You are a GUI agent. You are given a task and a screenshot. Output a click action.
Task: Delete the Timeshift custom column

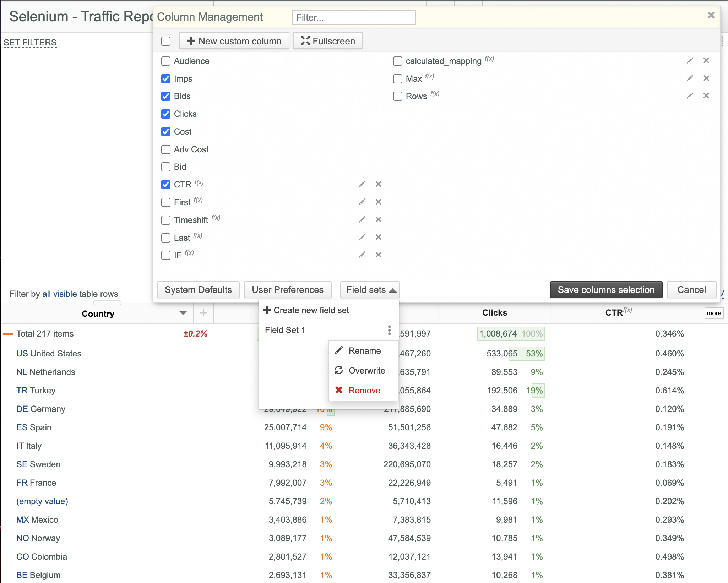coord(379,219)
